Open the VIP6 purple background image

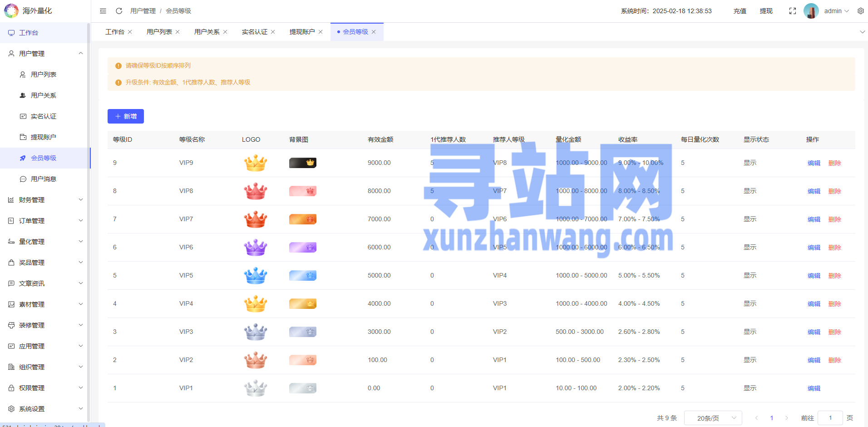pyautogui.click(x=303, y=247)
